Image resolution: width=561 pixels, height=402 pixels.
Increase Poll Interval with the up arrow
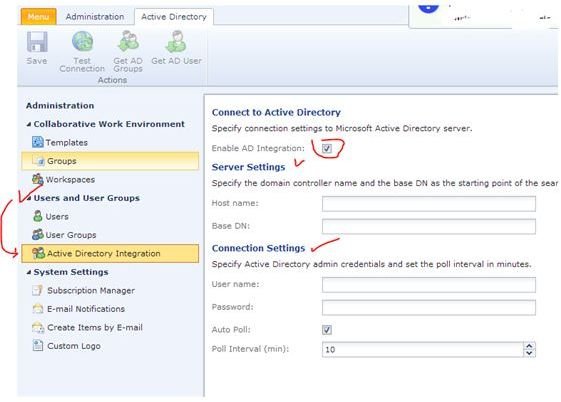pos(529,346)
